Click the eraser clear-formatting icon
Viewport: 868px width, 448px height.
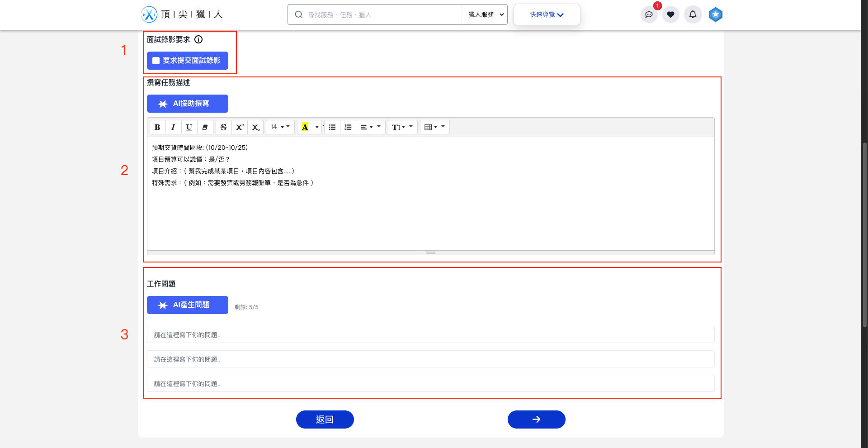(205, 127)
